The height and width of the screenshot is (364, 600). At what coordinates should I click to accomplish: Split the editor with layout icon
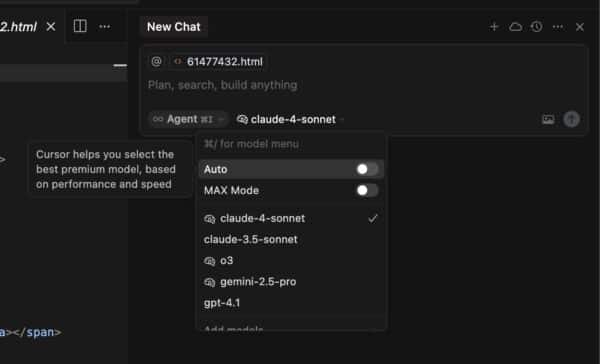[80, 26]
